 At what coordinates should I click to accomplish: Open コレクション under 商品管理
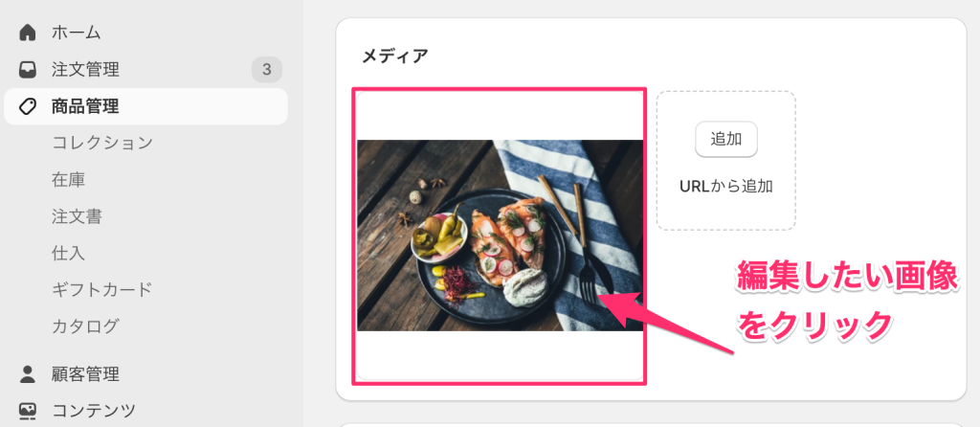[102, 144]
